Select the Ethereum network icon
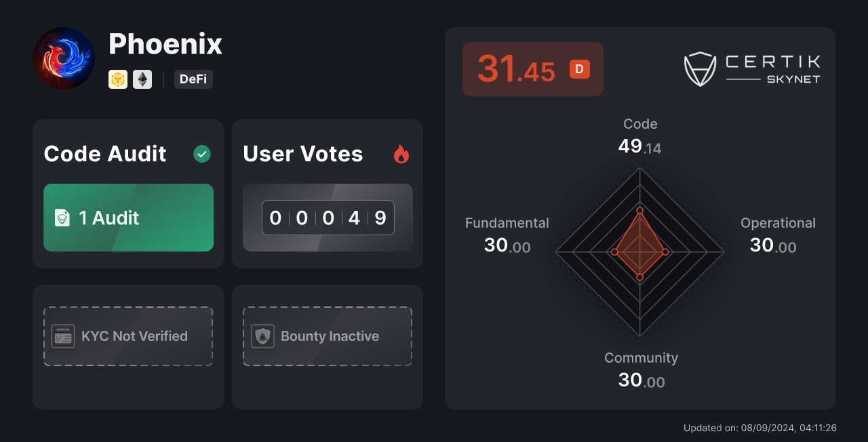 point(142,79)
